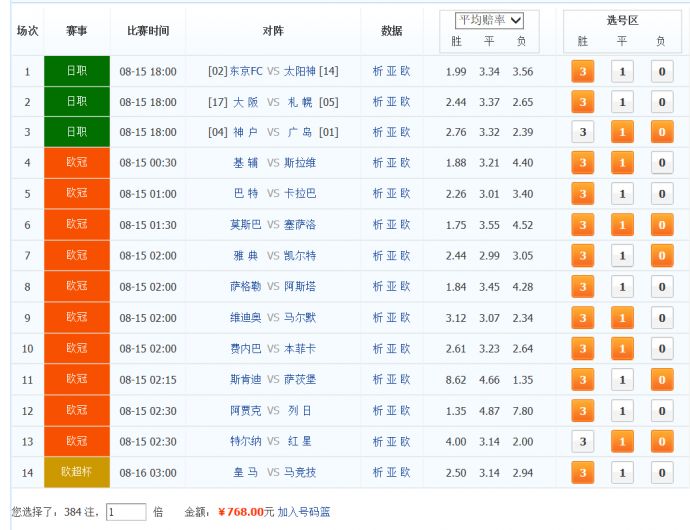Open 析 analysis link for match 1
The image size is (690, 530).
point(378,71)
